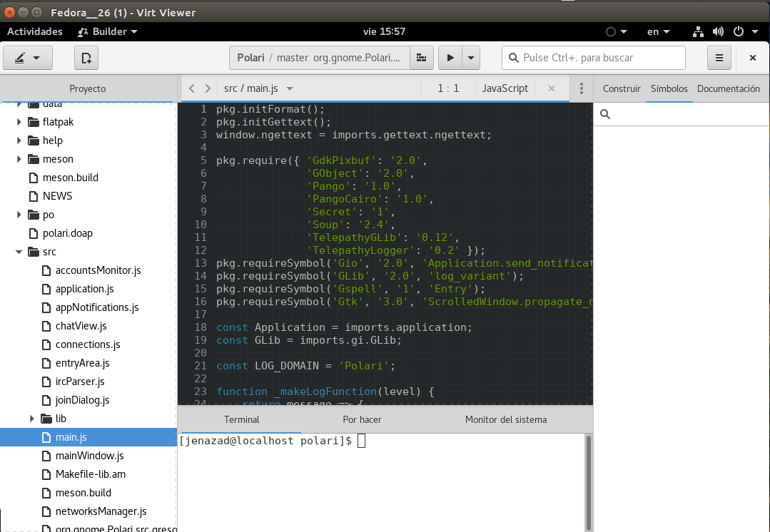
Task: Open the editor perspective pencil menu
Action: 28,58
